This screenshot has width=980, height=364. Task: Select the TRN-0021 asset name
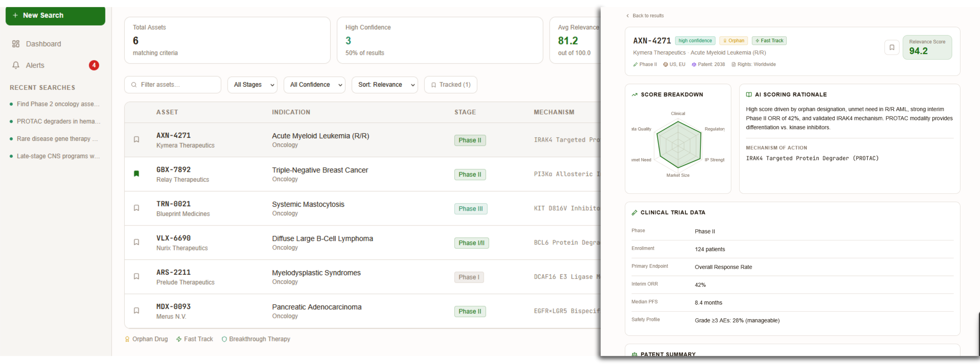coord(174,204)
